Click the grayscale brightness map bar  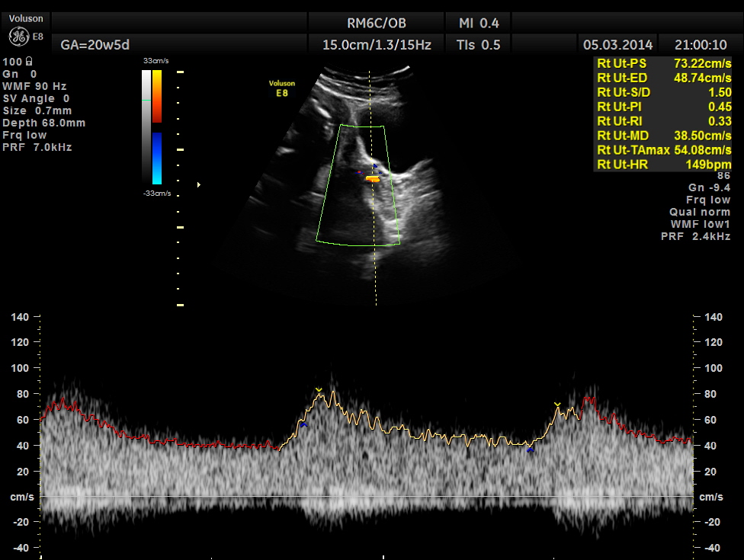point(146,127)
